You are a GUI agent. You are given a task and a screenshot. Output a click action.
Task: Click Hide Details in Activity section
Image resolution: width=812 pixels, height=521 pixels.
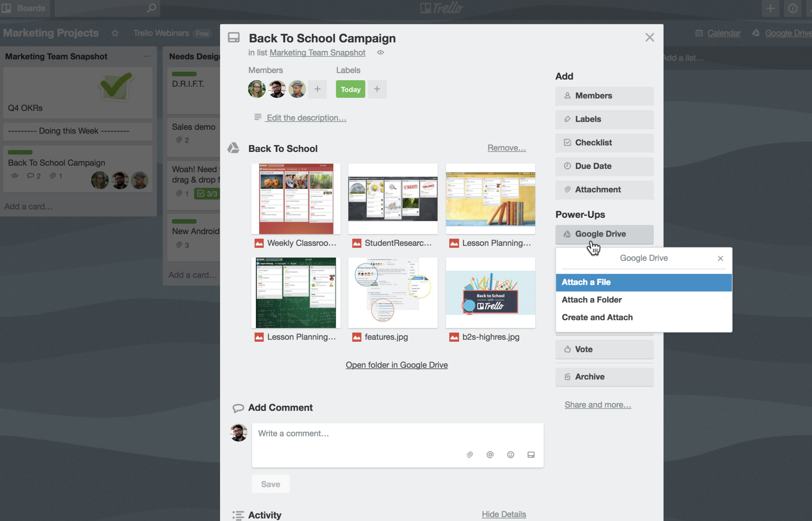click(x=504, y=513)
